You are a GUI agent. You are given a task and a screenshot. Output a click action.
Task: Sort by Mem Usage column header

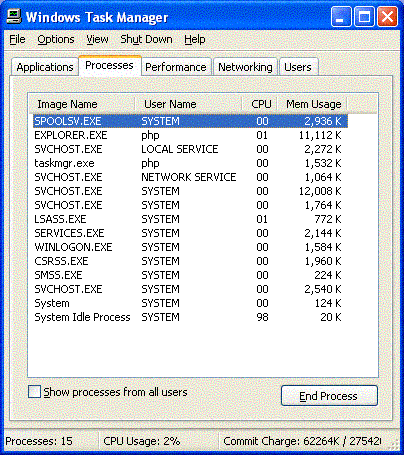(x=312, y=104)
